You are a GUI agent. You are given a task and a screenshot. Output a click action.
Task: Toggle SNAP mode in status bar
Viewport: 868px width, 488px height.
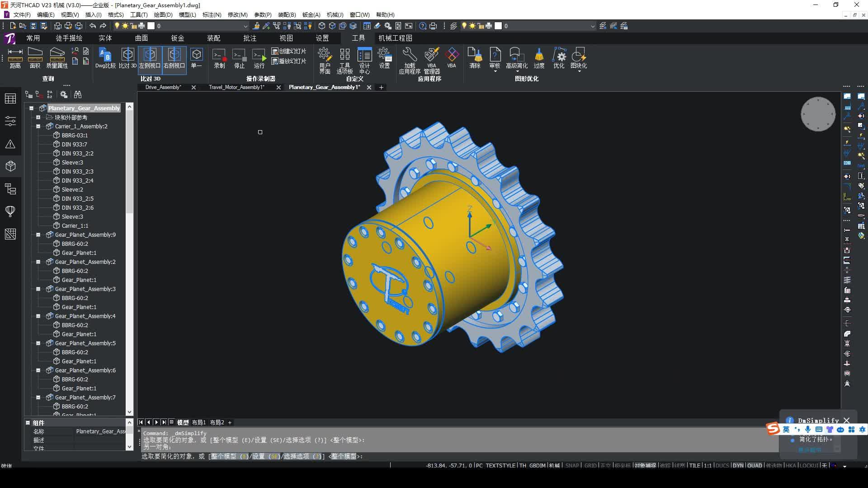(572, 465)
